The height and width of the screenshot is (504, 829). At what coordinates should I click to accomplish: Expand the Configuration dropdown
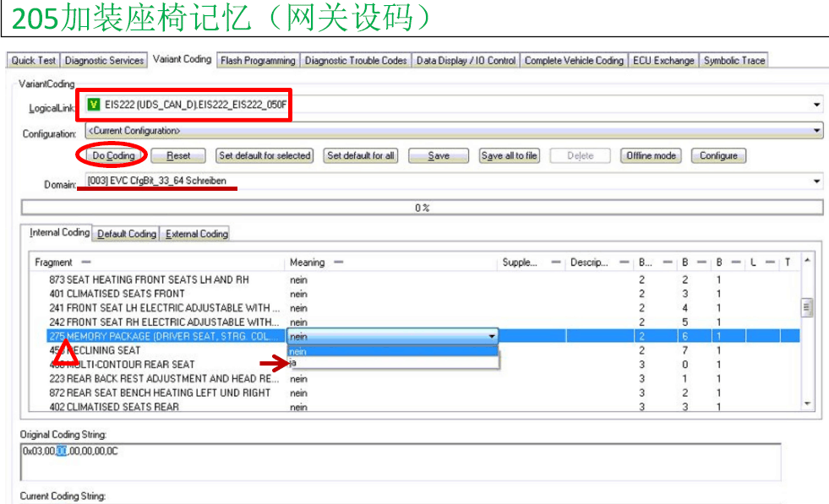point(816,131)
